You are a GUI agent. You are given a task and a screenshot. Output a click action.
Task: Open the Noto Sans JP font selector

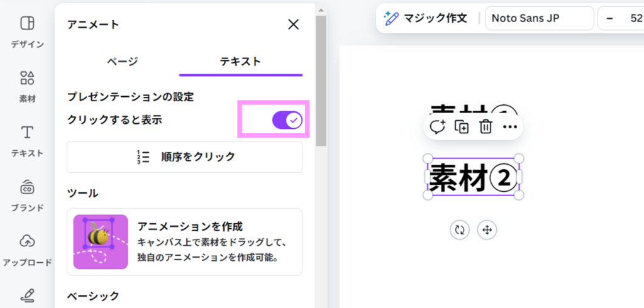(539, 18)
